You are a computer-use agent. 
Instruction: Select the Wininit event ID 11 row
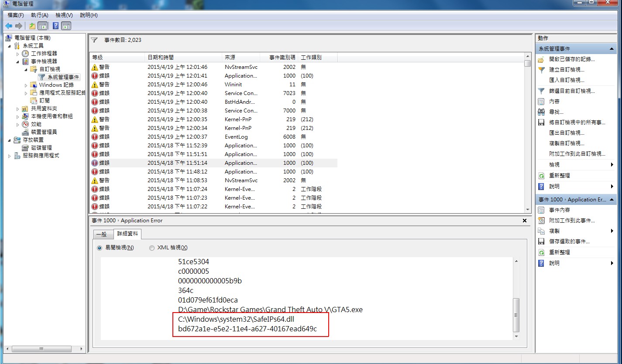[x=213, y=85]
